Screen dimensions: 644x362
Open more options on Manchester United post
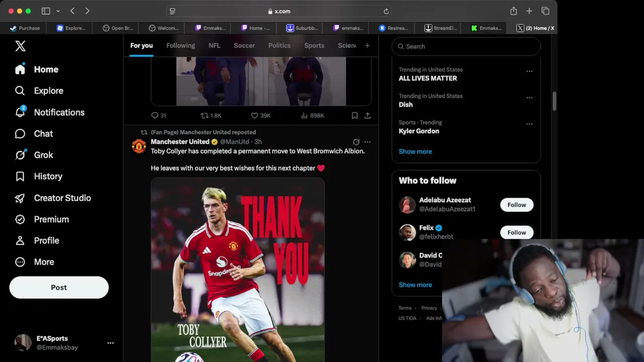pyautogui.click(x=367, y=142)
